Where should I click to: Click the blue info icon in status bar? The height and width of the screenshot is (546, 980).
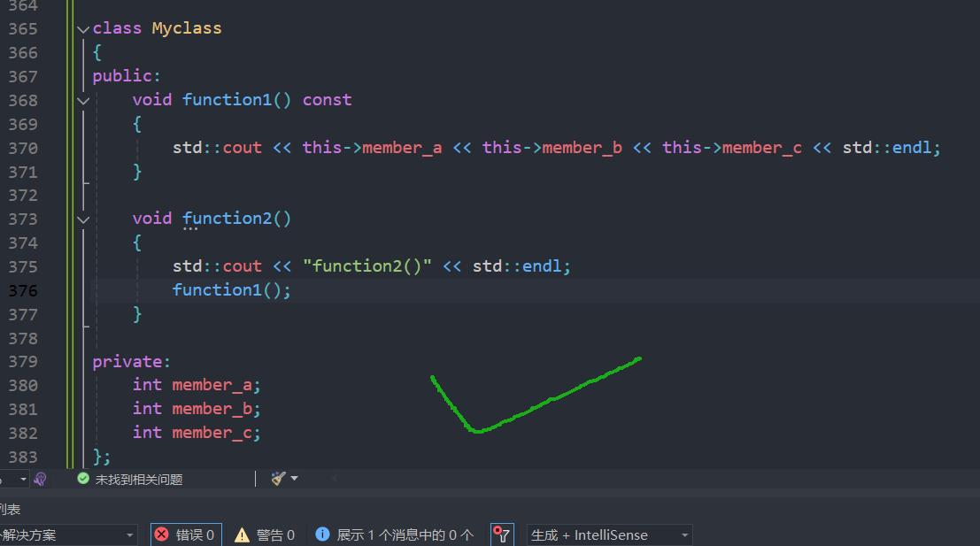[x=322, y=534]
